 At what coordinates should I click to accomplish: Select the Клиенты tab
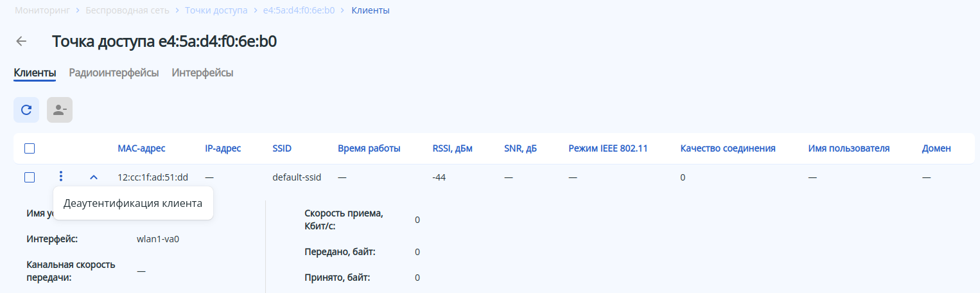tap(35, 73)
